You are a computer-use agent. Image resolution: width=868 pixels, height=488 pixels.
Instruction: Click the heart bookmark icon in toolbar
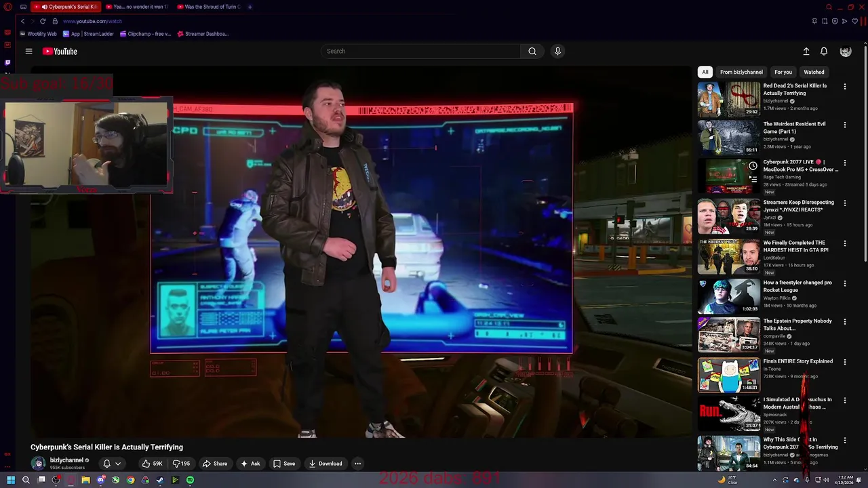click(855, 21)
